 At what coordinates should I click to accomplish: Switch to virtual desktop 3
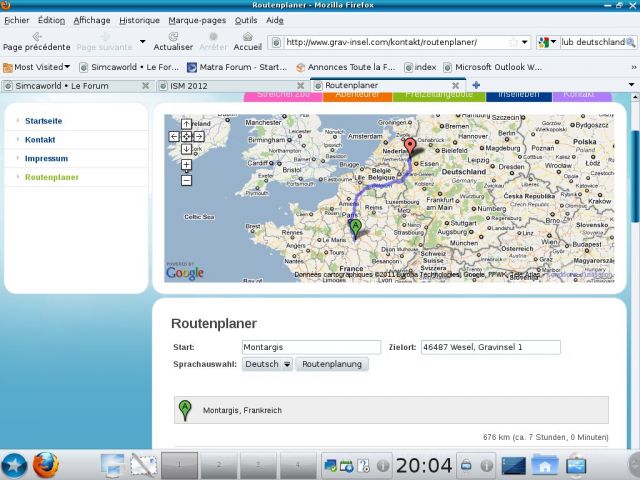(258, 464)
